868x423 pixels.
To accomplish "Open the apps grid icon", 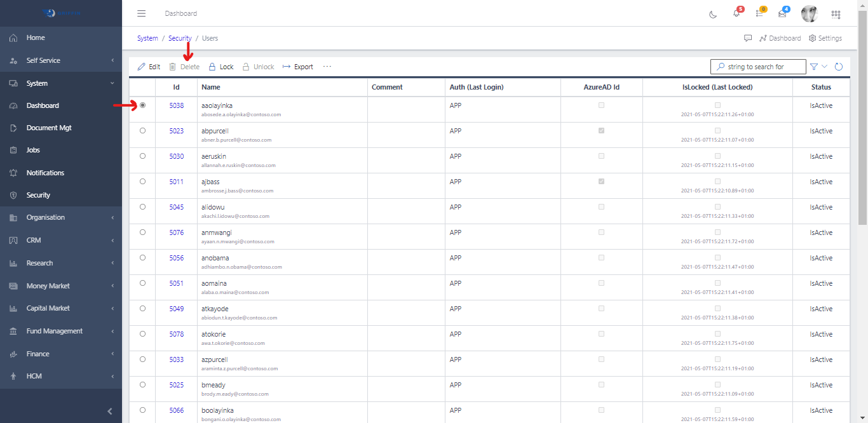I will (836, 14).
